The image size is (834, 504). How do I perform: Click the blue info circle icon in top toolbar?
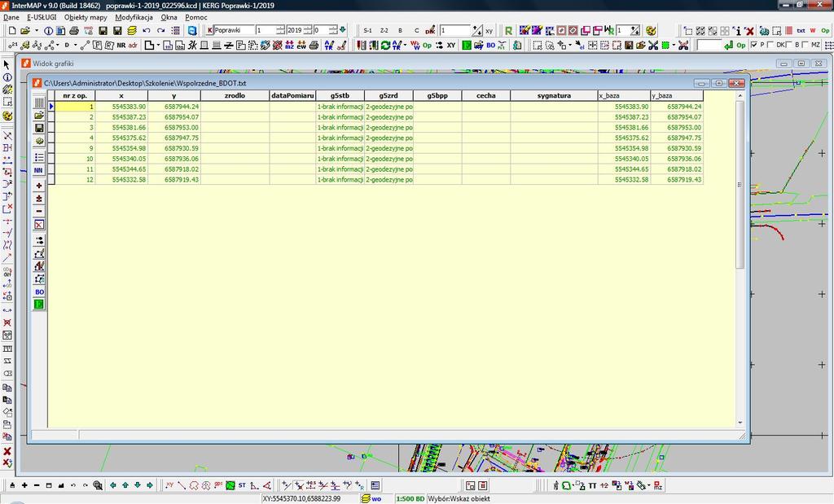pyautogui.click(x=48, y=31)
